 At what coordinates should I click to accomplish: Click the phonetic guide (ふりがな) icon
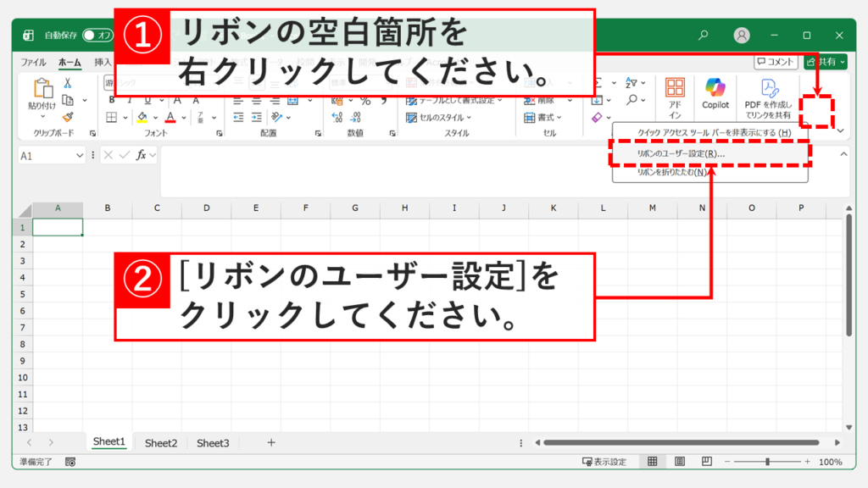[200, 117]
